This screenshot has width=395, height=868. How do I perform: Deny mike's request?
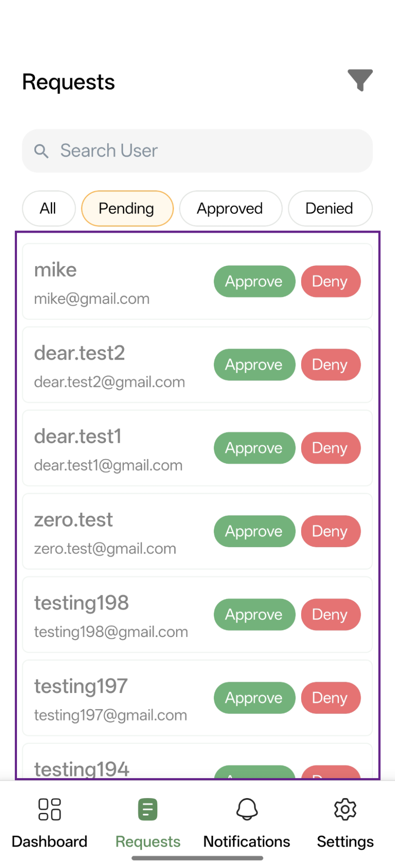pyautogui.click(x=330, y=281)
